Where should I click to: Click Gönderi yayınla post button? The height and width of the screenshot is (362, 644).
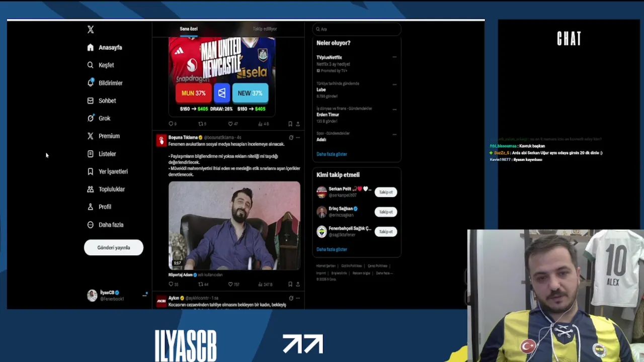114,247
